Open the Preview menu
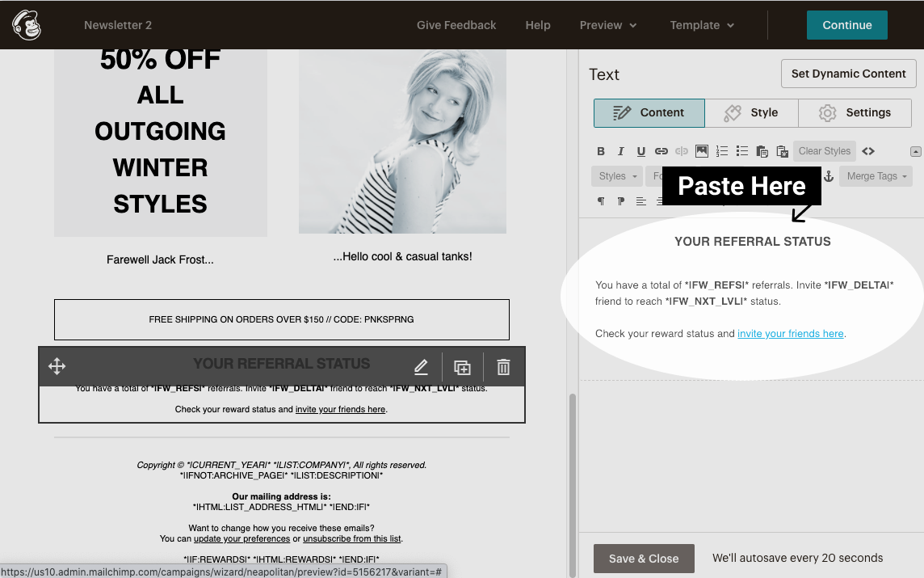Viewport: 924px width, 578px height. 608,25
